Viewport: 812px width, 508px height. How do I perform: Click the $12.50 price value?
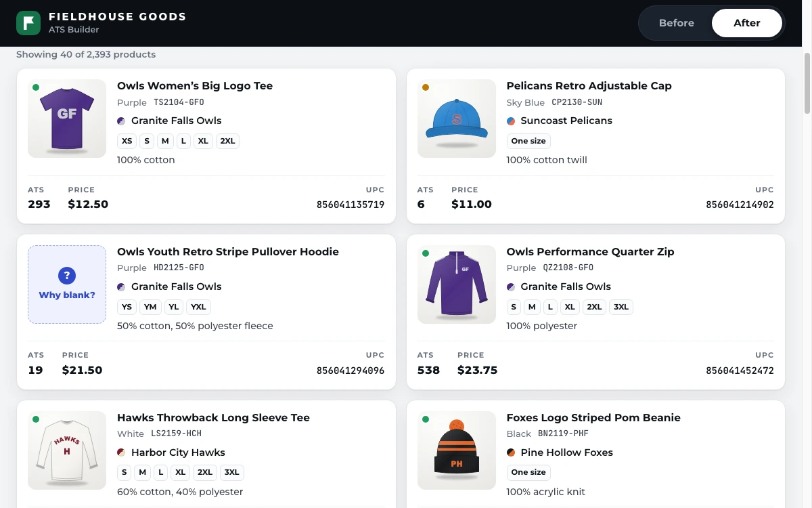click(88, 205)
